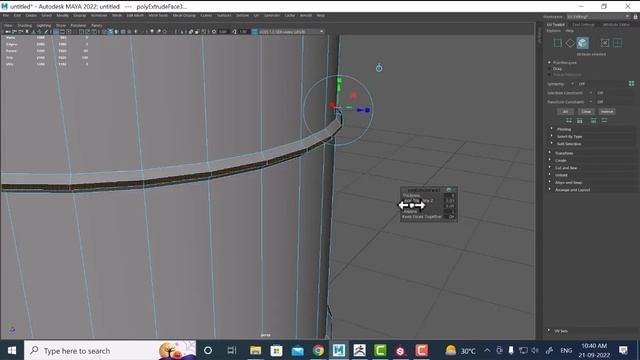Viewport: 640px width, 360px height.
Task: Select UV shell selection mode icon
Action: click(x=618, y=43)
